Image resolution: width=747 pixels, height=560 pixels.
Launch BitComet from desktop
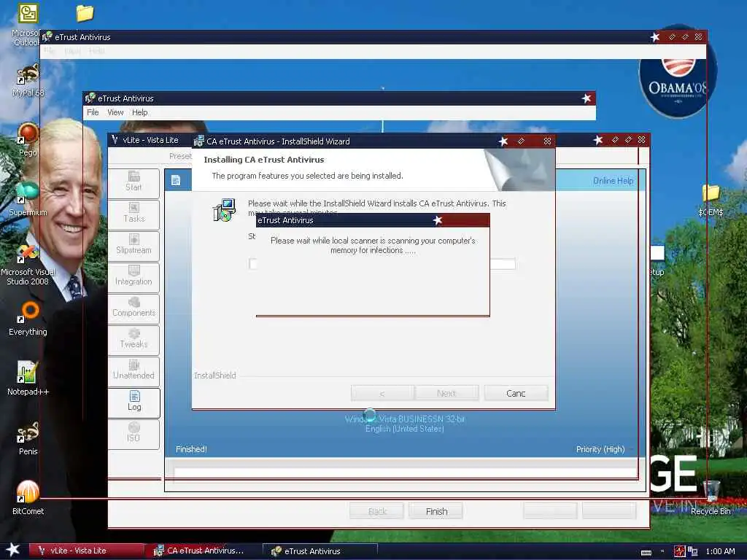28,498
